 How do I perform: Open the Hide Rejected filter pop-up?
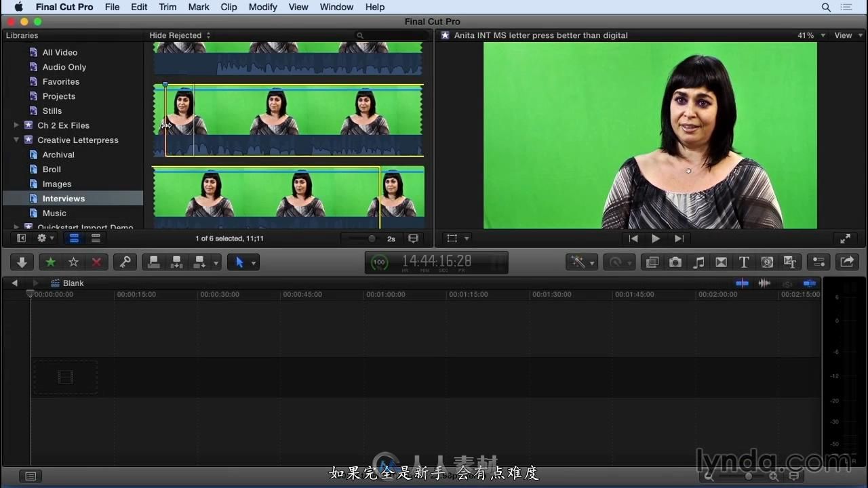click(180, 35)
